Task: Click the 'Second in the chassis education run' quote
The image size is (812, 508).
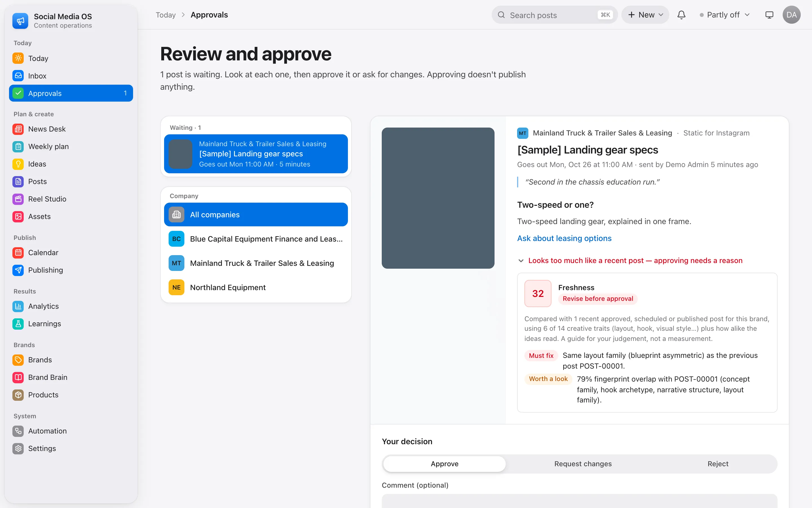Action: pyautogui.click(x=592, y=182)
